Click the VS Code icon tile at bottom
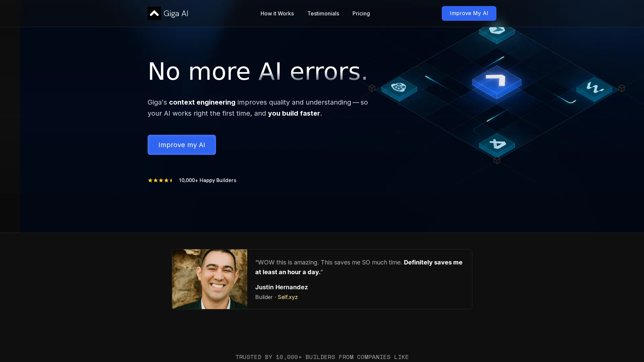 pos(497,145)
